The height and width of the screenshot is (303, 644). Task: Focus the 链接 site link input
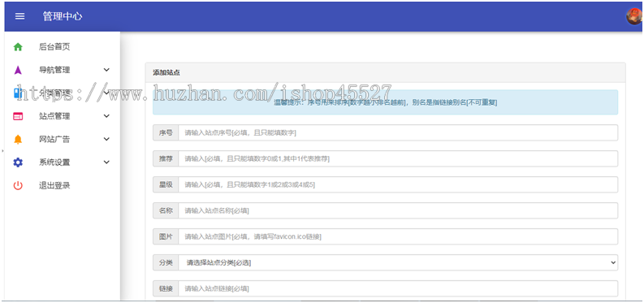[398, 288]
